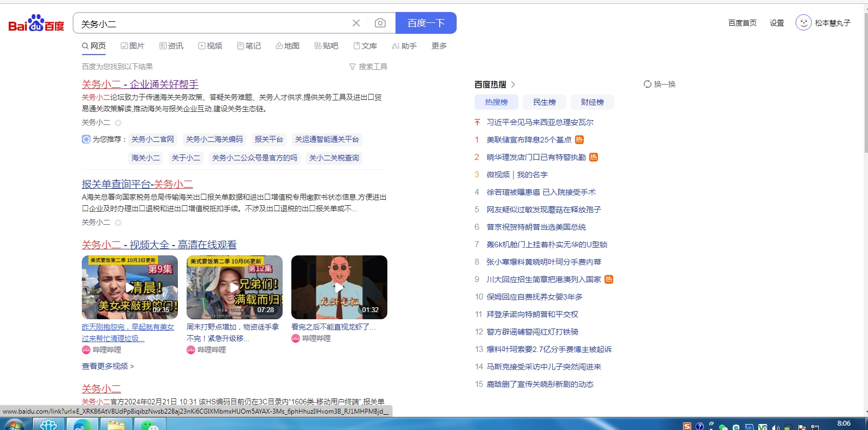868x430 pixels.
Task: Open video title 昨天刚抱怨完，早起就有美女
Action: pos(128,332)
